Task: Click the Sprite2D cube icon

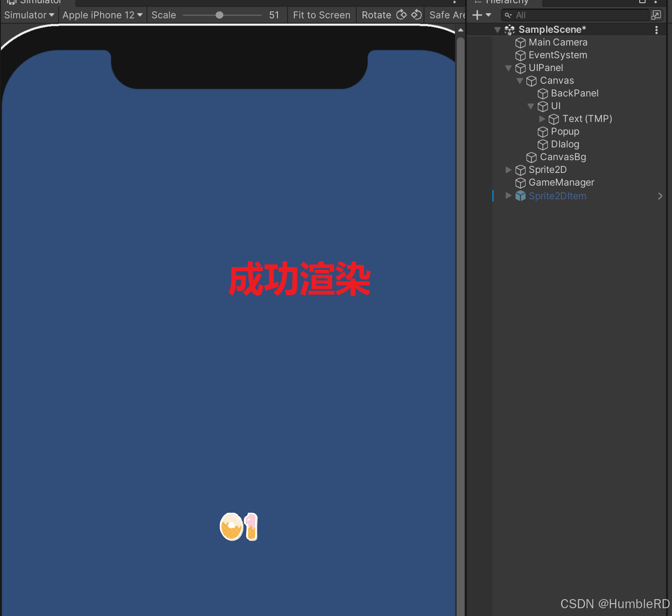Action: point(520,170)
